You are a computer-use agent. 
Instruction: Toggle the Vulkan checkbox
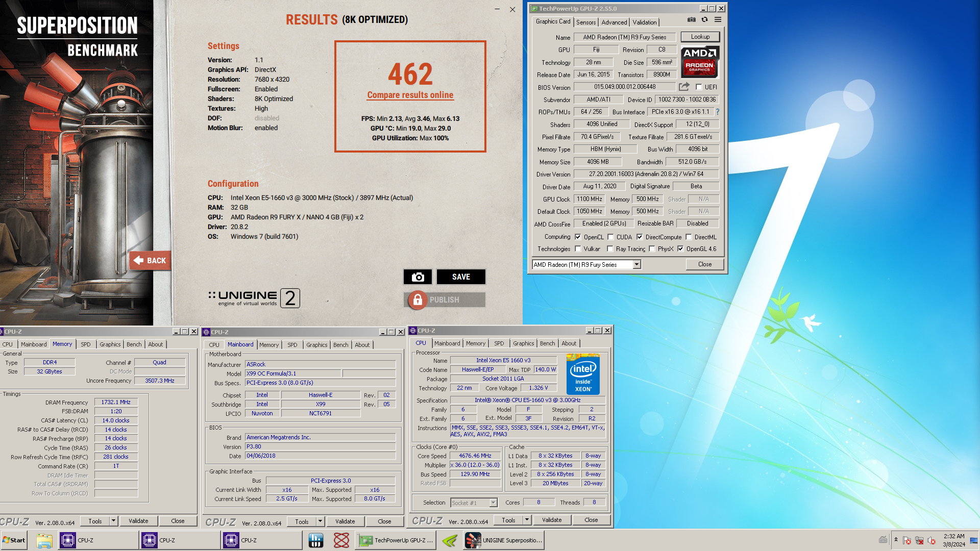(x=578, y=249)
